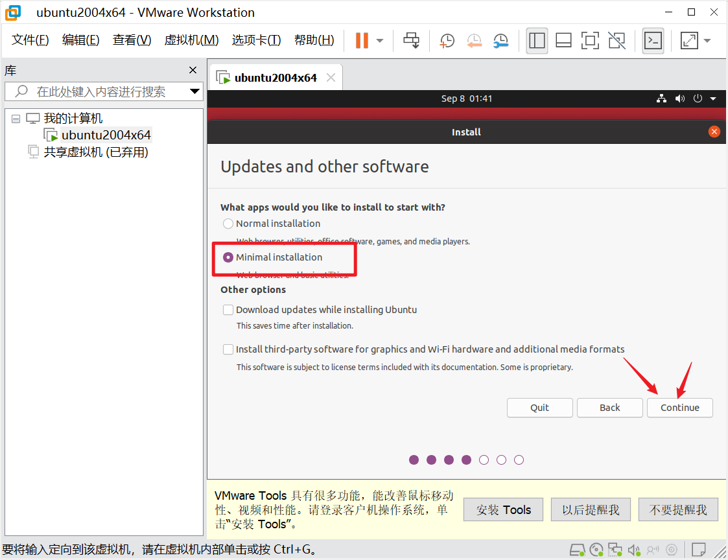The image size is (728, 560).
Task: Click the 安装 Tools button
Action: (x=503, y=510)
